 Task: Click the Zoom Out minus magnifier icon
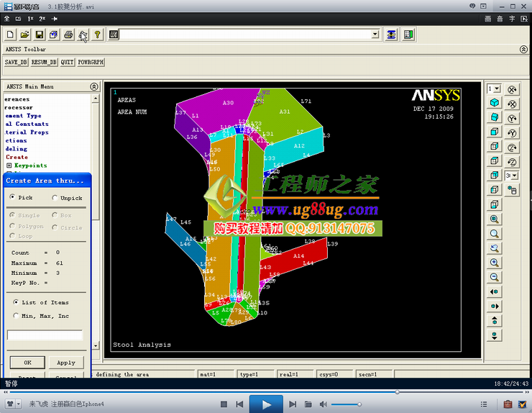pyautogui.click(x=495, y=277)
